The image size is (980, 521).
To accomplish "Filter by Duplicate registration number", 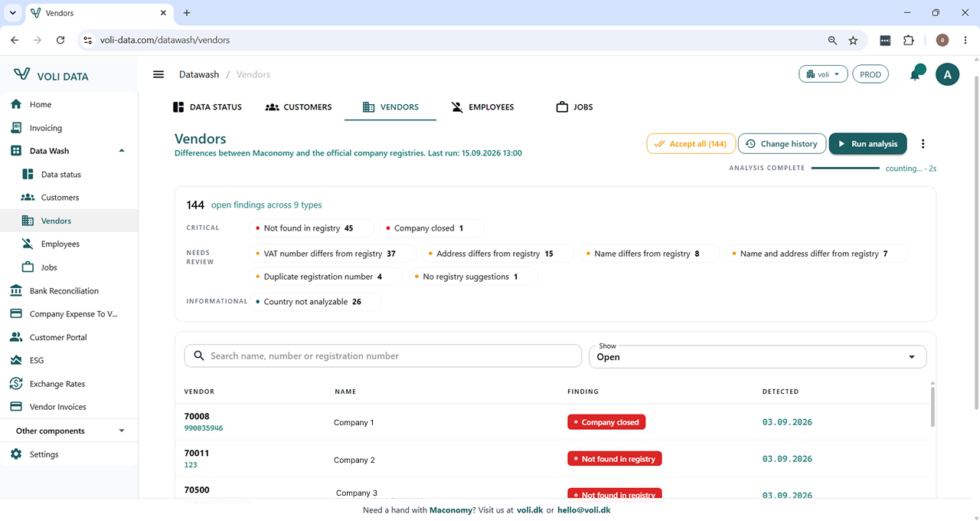I will 326,277.
